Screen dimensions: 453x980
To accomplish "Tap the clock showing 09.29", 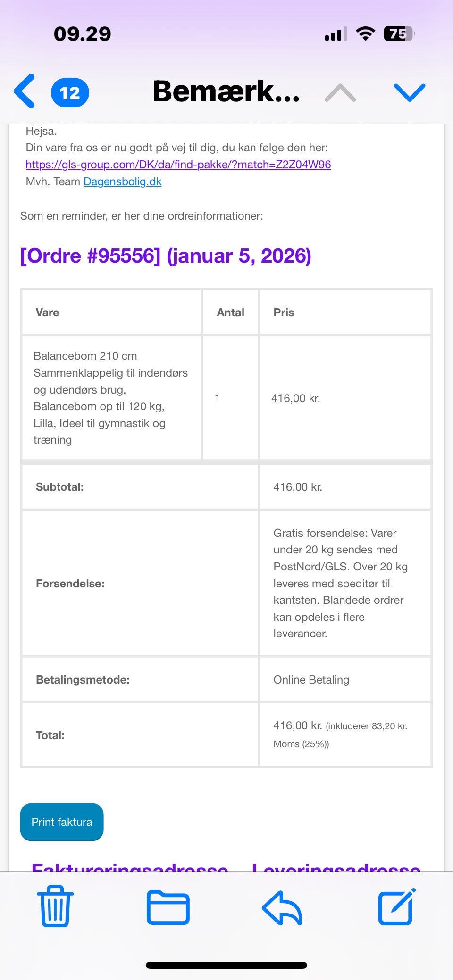I will (x=83, y=33).
